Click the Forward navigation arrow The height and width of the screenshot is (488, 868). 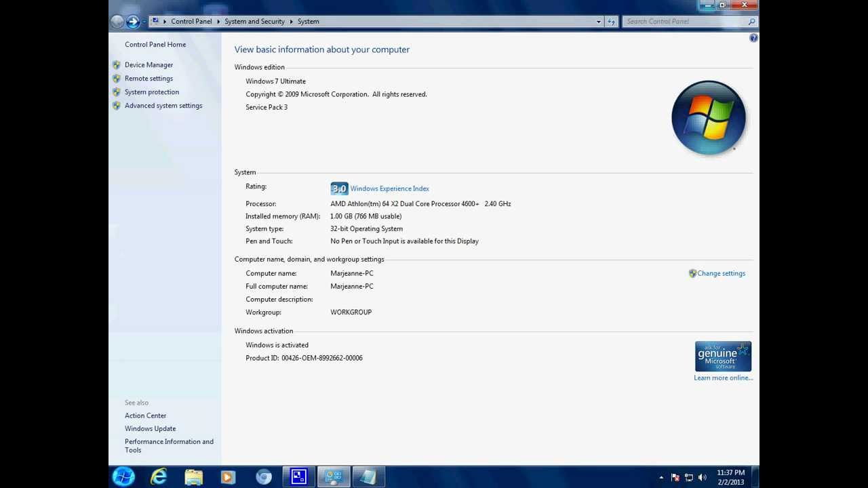133,22
